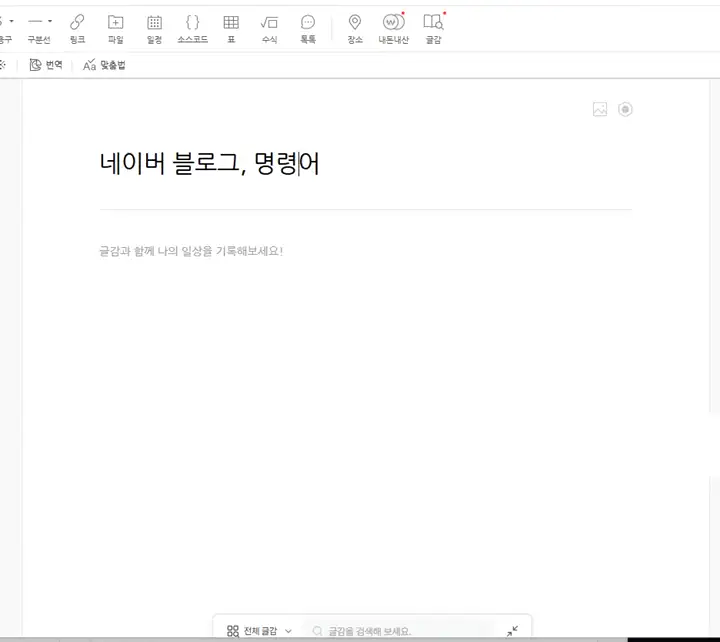Viewport: 720px width, 642px height.
Task: Click the post title 네이버 블로그, 명령어
Action: click(209, 163)
